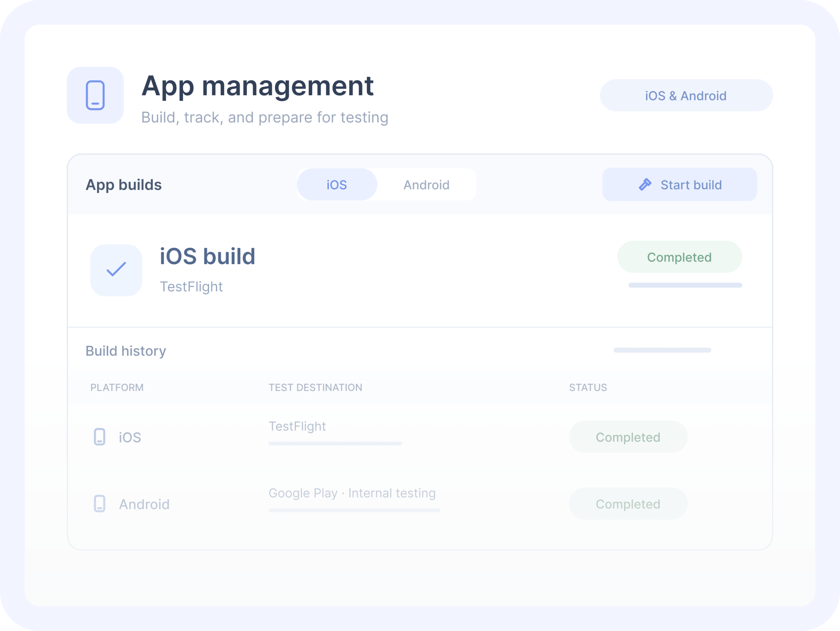Click the phone icon in the Android history row

pos(99,504)
